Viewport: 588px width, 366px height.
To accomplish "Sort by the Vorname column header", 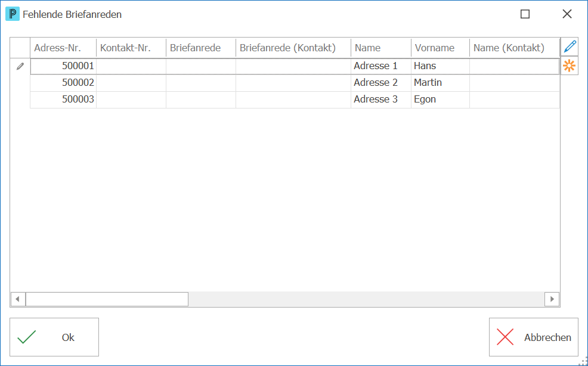I will (x=441, y=48).
